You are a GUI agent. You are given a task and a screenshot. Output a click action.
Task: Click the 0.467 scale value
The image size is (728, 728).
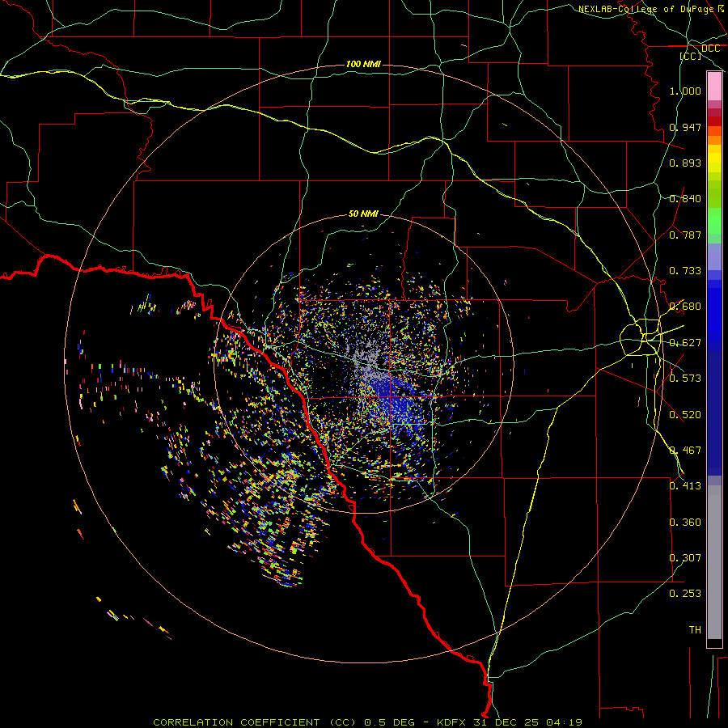point(685,451)
